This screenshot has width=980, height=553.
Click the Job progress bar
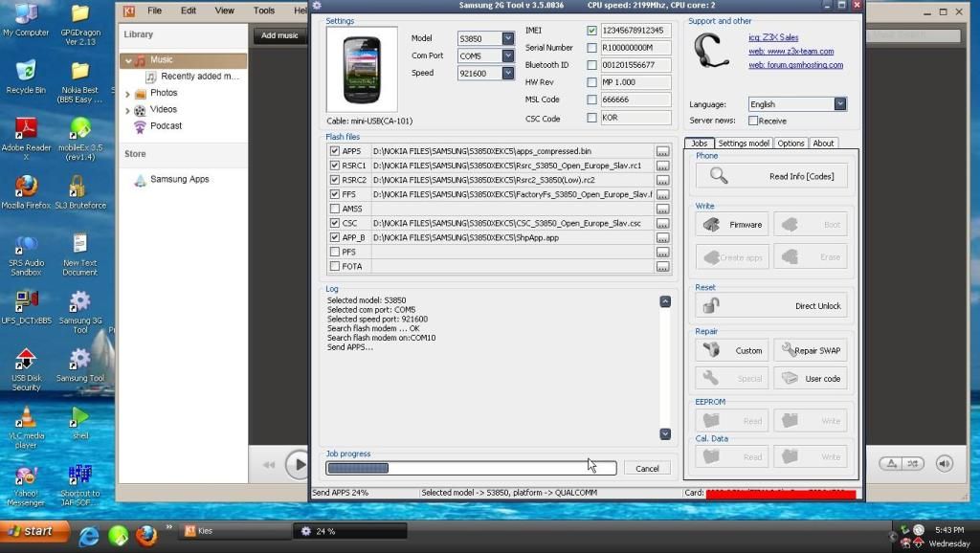click(471, 468)
